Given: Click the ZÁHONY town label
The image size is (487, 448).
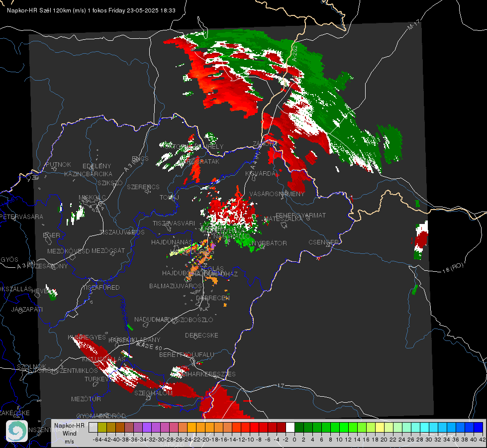Looking at the screenshot, I should pos(265,144).
